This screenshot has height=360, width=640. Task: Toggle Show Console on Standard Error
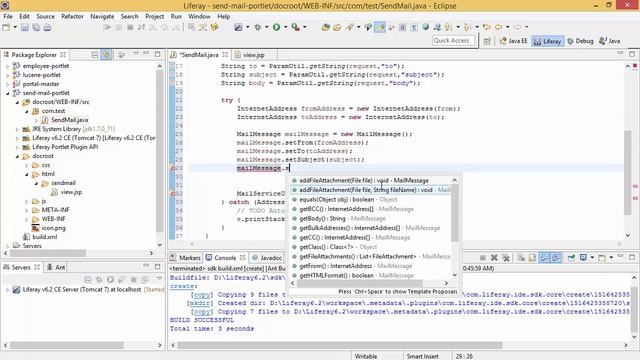click(556, 258)
